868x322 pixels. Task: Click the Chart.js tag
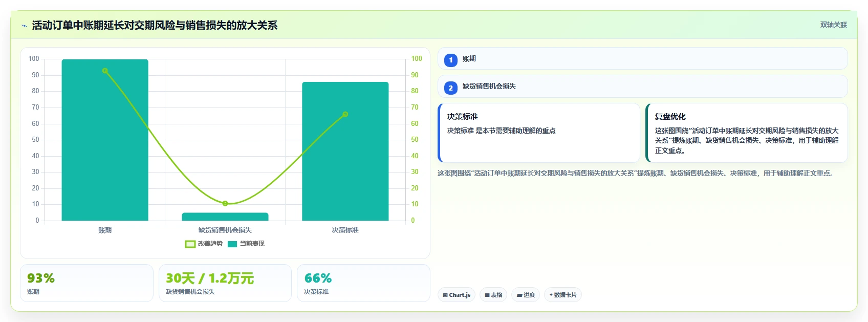(457, 295)
